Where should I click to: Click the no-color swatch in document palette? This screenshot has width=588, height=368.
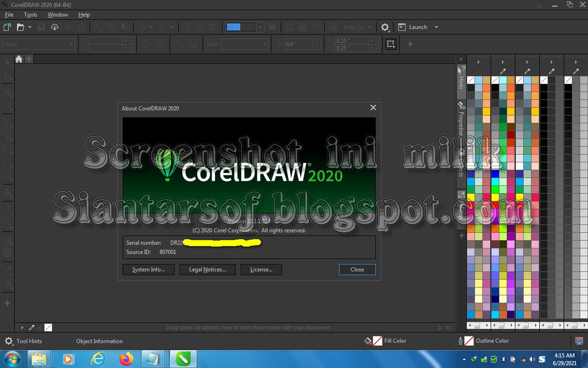pos(48,328)
